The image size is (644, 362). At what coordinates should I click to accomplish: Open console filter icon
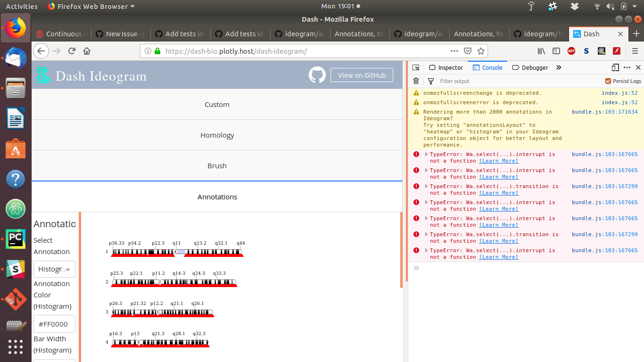431,81
